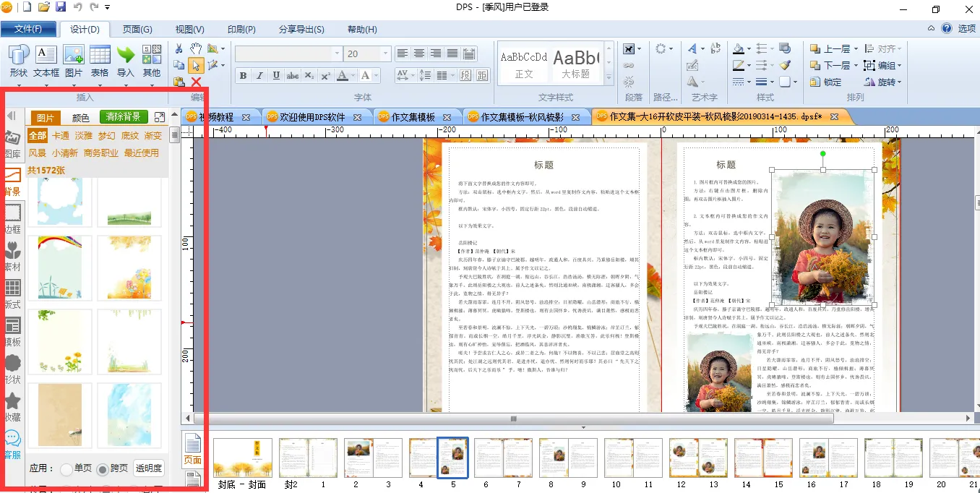Open the Favorites (收藏) star panel

12,406
